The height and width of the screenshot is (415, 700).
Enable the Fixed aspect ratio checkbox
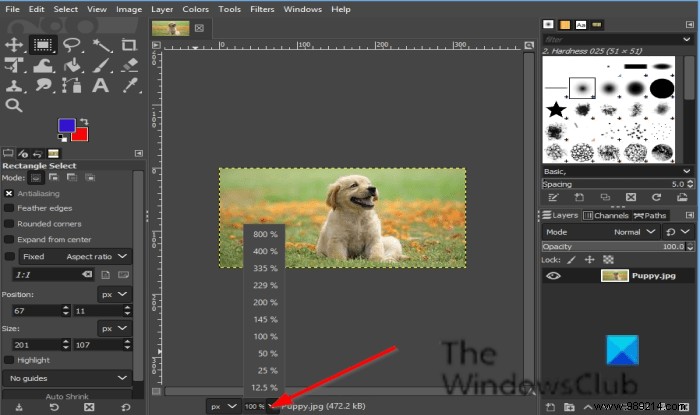click(x=9, y=256)
